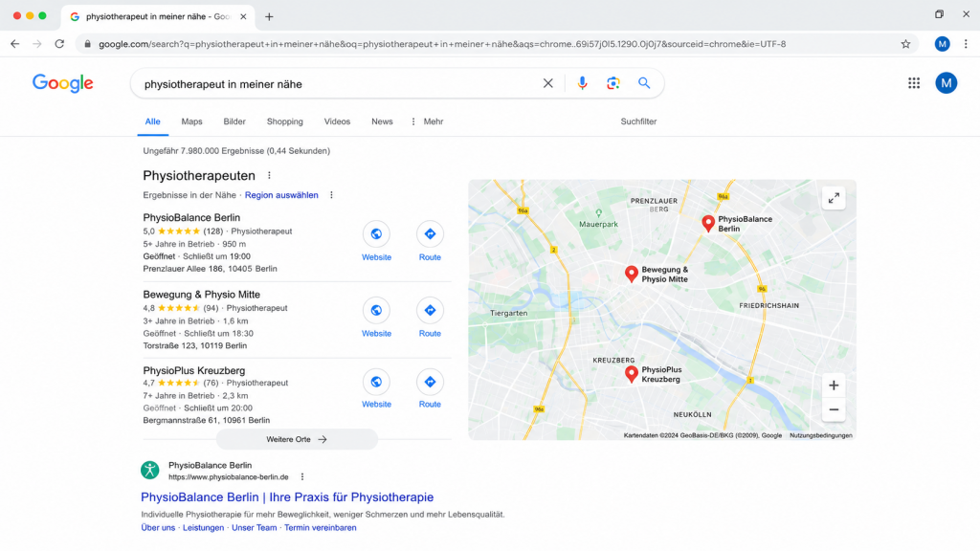This screenshot has width=980, height=551.
Task: Click address Prenzlauer Allee 186, 10405 Berlin
Action: [x=210, y=269]
